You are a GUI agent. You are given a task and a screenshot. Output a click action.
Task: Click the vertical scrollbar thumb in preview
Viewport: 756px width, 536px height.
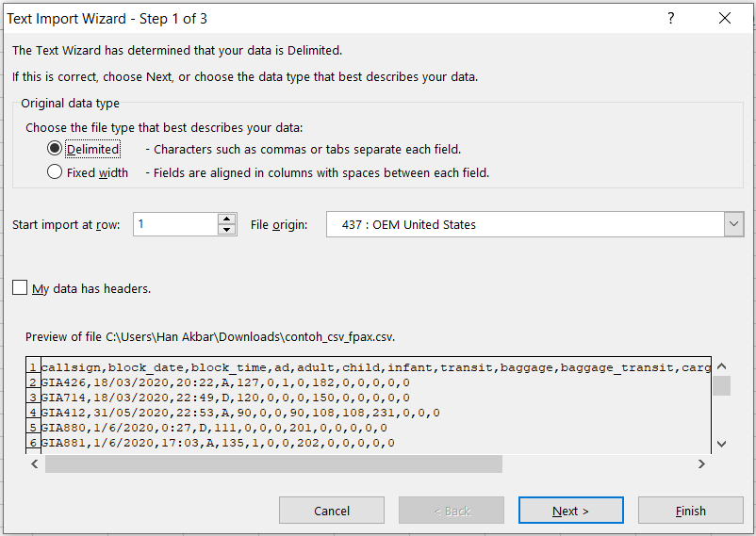coord(721,385)
